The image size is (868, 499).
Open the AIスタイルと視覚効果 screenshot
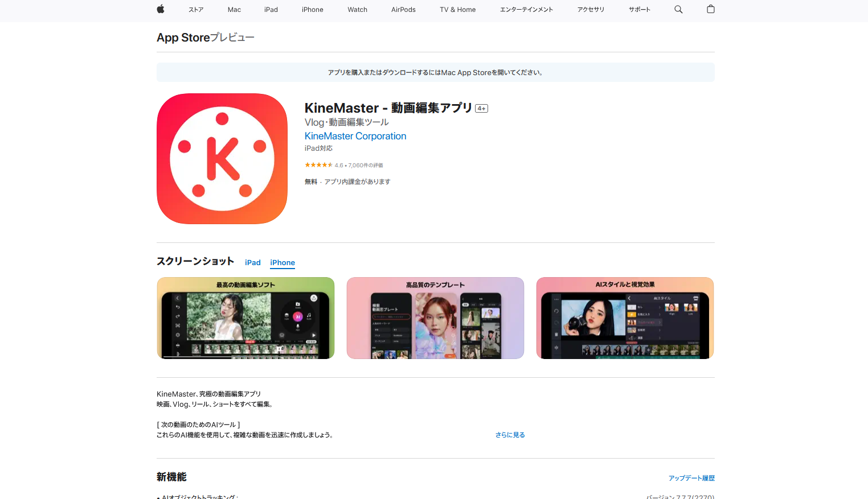(625, 317)
